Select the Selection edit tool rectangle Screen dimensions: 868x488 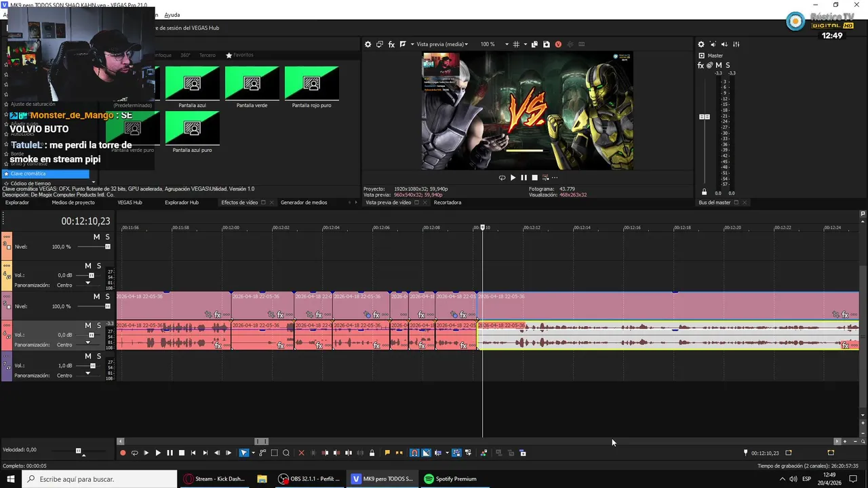coord(275,453)
